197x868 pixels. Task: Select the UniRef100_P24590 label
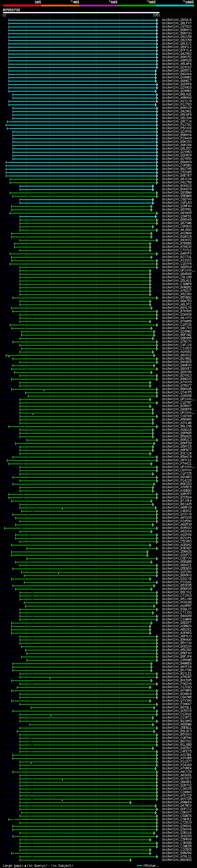point(177,521)
